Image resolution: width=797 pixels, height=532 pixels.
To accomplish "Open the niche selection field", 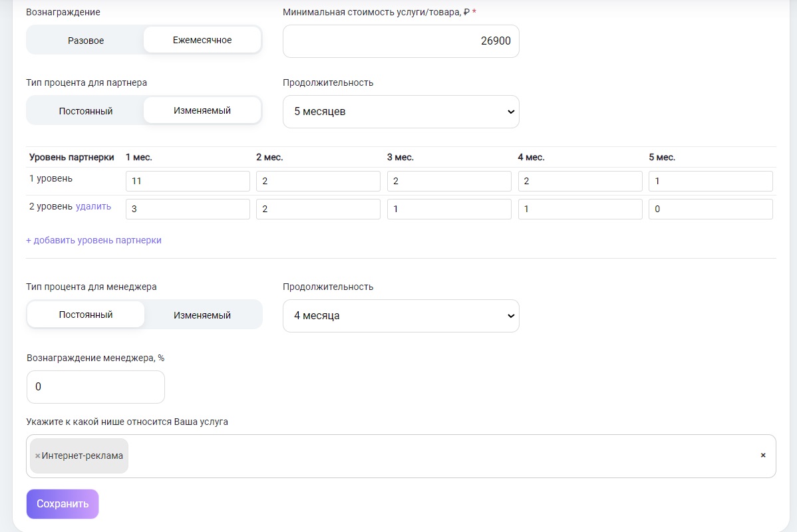I will [439, 456].
